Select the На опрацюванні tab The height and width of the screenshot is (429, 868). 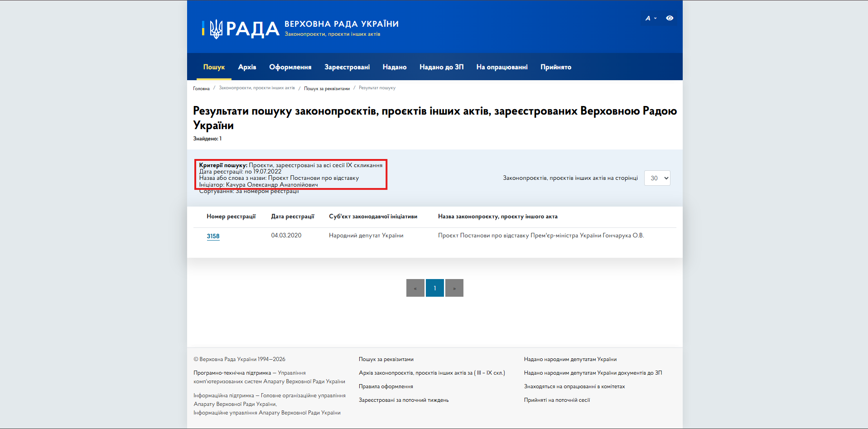pos(502,67)
